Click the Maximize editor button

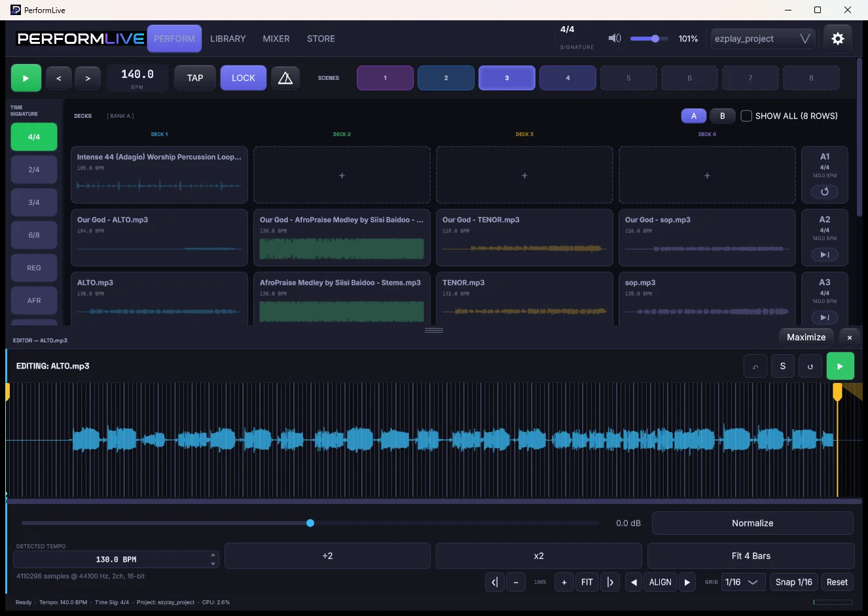(806, 337)
